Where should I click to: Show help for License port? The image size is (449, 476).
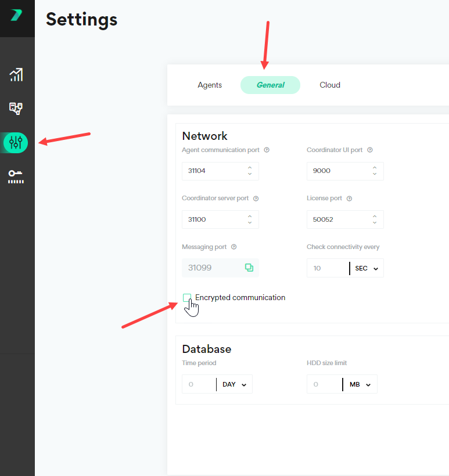(x=349, y=199)
